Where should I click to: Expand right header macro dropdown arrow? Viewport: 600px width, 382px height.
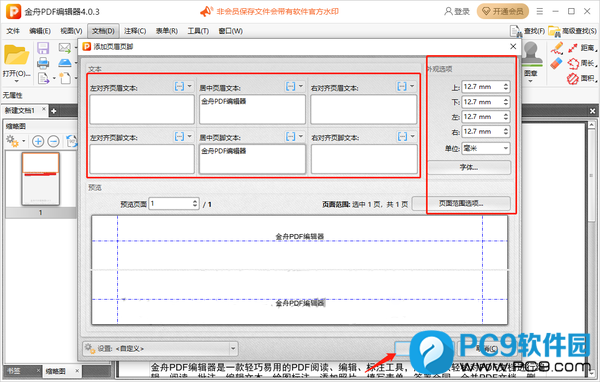click(412, 86)
